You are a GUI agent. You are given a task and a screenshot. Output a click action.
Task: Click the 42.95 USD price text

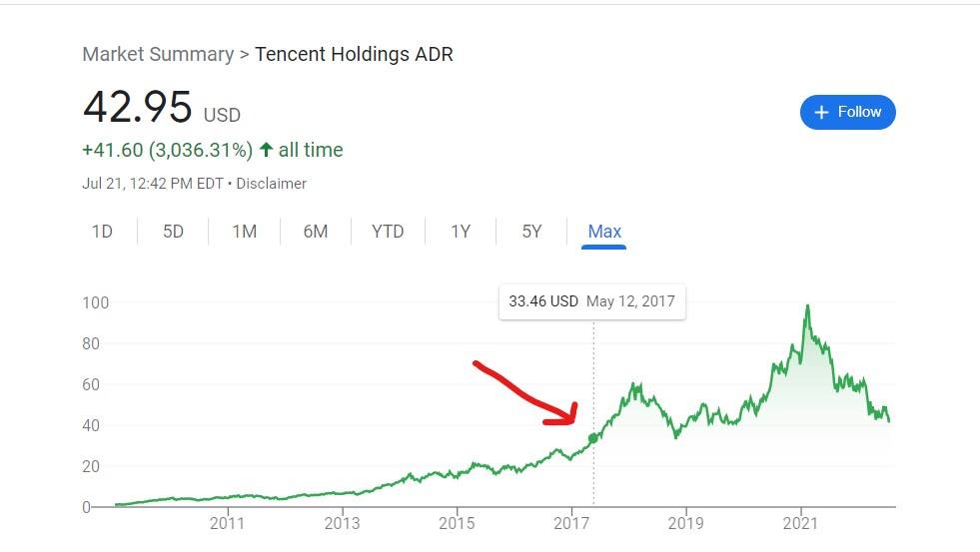[x=161, y=108]
